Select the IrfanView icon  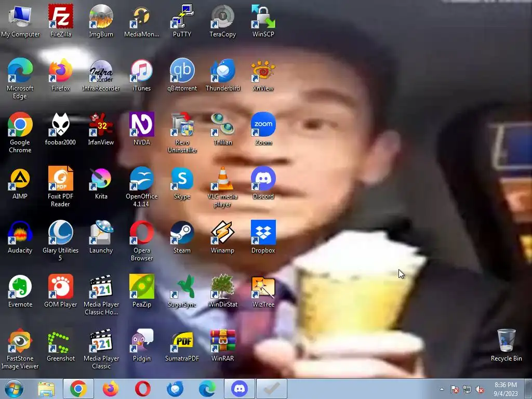point(101,129)
